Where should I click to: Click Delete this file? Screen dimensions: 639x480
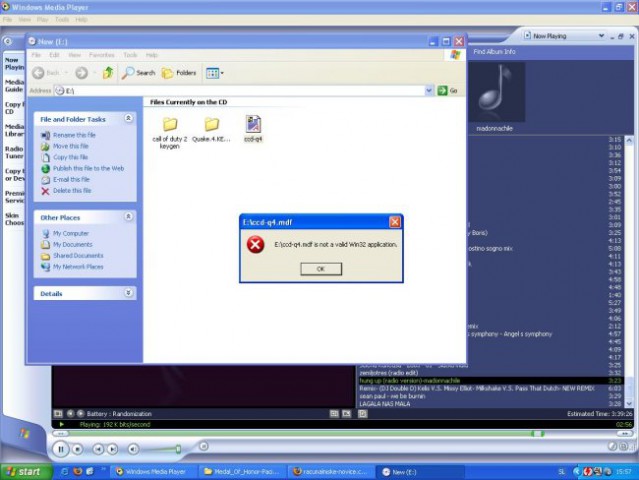(72, 190)
